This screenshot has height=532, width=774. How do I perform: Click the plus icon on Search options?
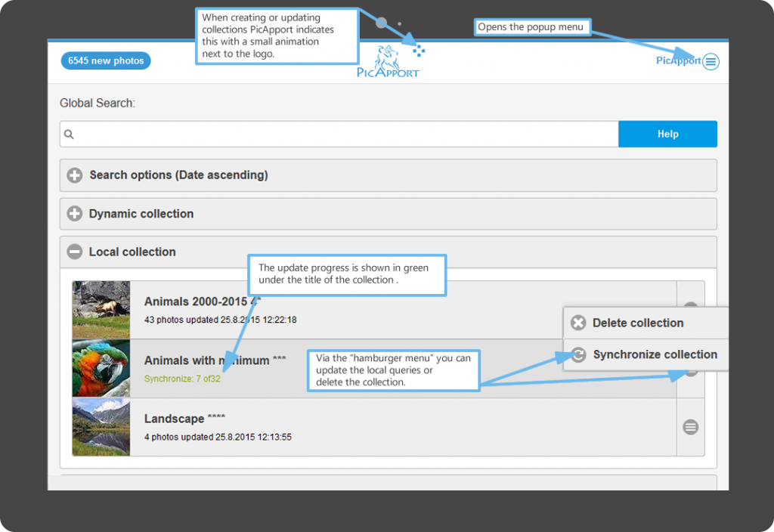coord(75,175)
